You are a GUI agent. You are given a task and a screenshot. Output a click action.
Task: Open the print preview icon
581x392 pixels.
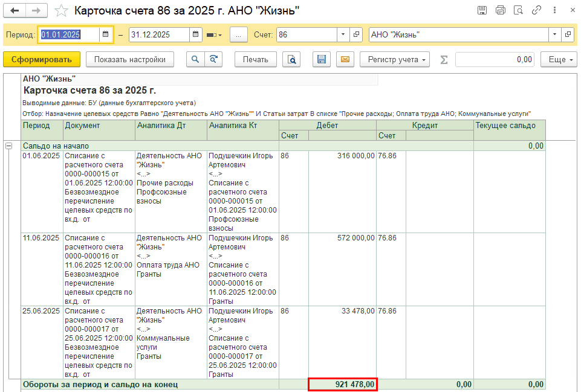click(292, 59)
